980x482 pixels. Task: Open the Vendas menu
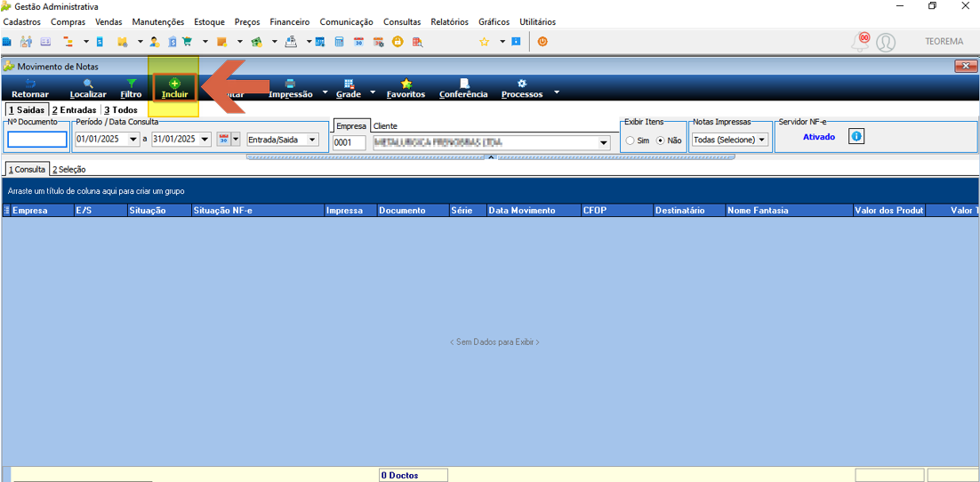(108, 21)
